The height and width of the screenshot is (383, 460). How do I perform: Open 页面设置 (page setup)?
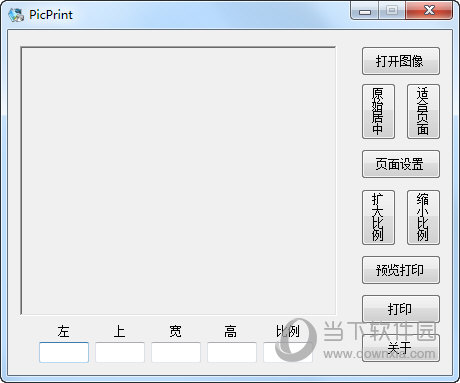[401, 164]
